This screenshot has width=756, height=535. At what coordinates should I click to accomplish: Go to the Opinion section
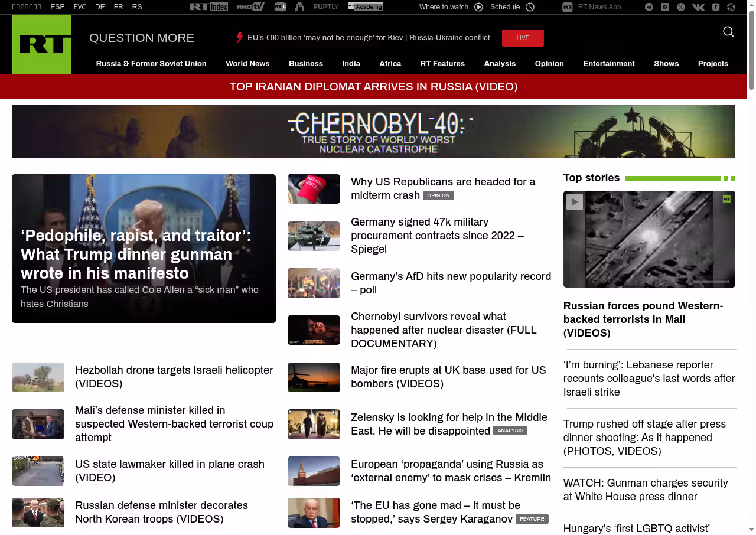click(x=549, y=64)
